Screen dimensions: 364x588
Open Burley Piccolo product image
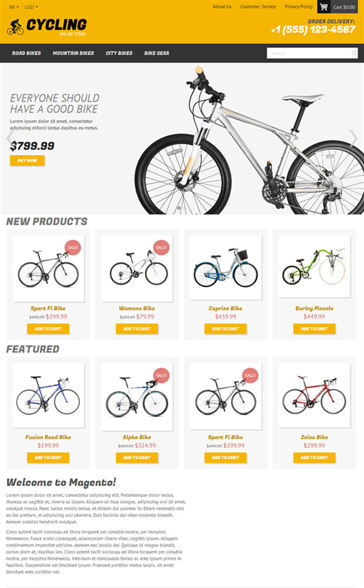click(314, 268)
